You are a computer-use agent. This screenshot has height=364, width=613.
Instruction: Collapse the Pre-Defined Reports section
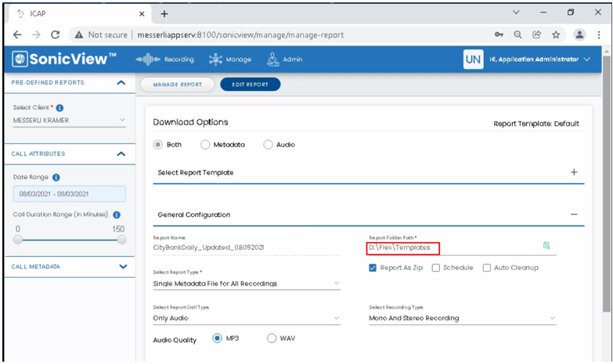pos(121,82)
